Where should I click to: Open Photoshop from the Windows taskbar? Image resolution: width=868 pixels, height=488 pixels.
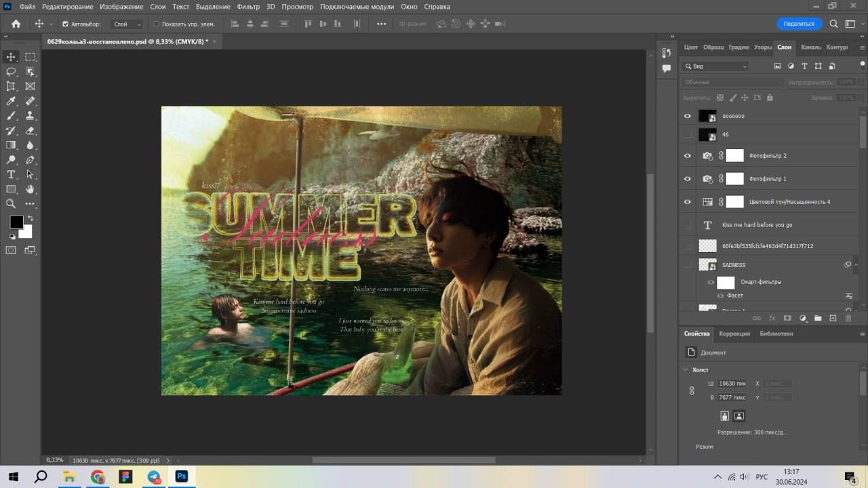click(x=182, y=476)
